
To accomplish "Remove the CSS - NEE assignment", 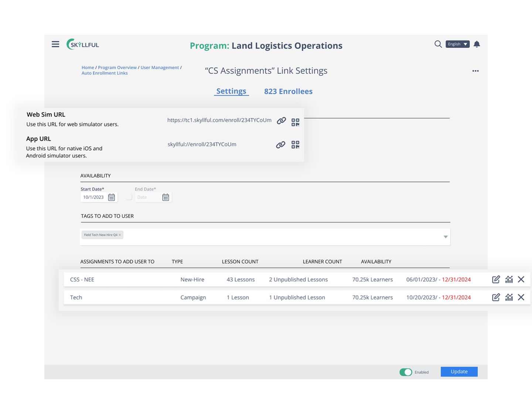I will pyautogui.click(x=521, y=279).
